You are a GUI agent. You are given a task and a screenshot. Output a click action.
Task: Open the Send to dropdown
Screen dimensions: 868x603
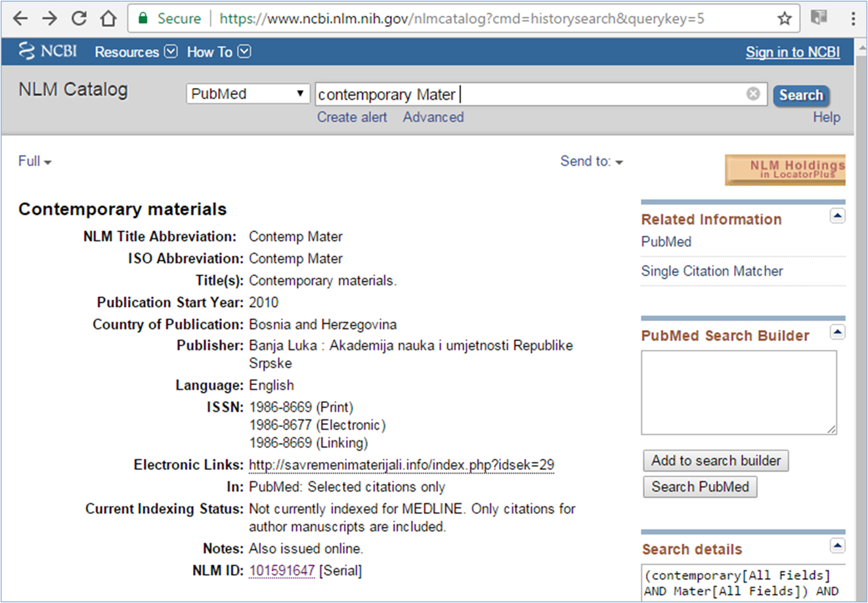pyautogui.click(x=592, y=161)
